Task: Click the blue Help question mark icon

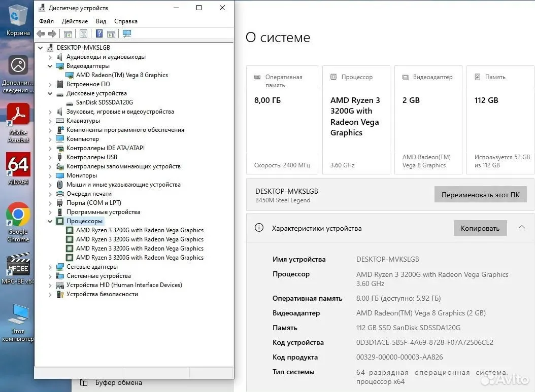Action: [x=99, y=34]
